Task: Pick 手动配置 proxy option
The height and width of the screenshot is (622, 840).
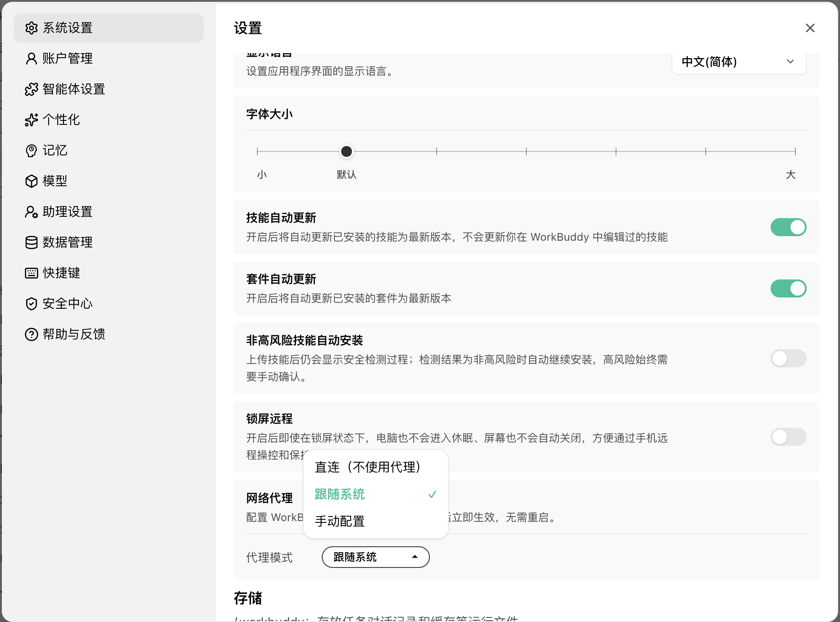Action: (376, 521)
